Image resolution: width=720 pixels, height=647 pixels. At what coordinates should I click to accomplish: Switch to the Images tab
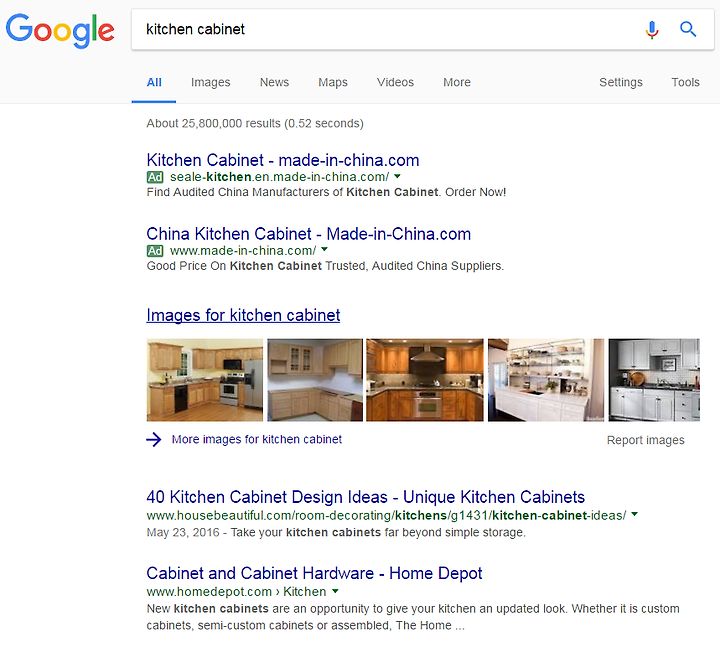[210, 82]
